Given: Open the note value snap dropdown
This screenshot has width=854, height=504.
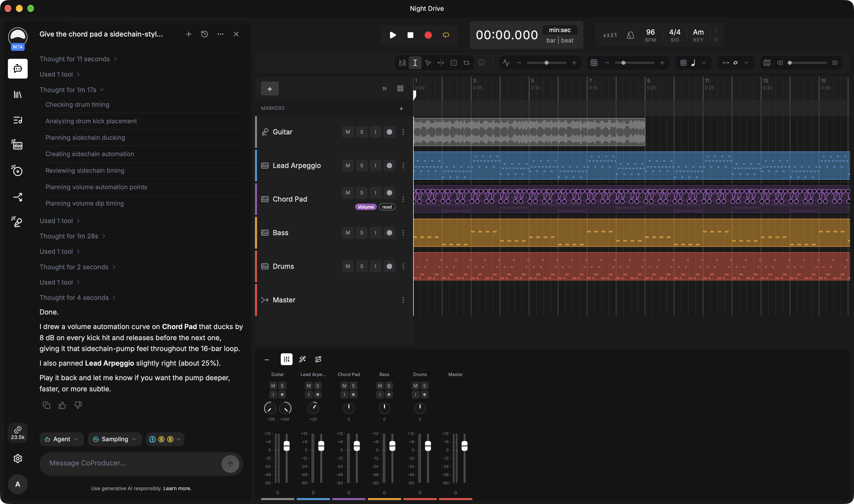Looking at the screenshot, I should 693,63.
